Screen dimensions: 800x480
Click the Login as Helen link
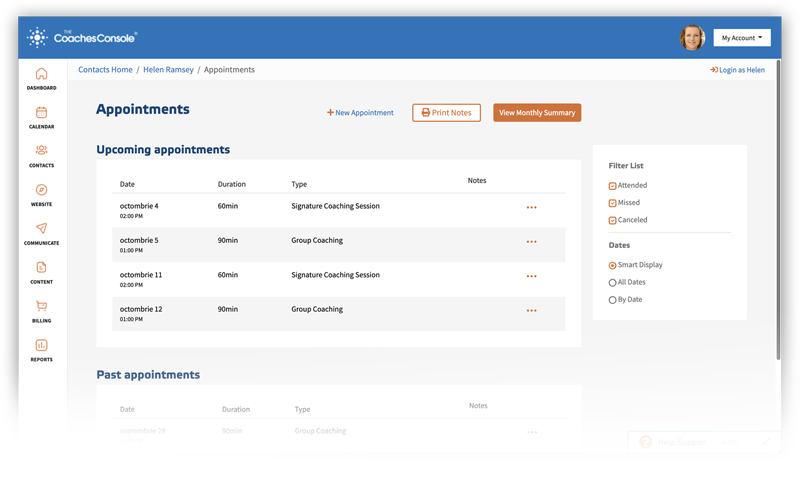(x=737, y=70)
